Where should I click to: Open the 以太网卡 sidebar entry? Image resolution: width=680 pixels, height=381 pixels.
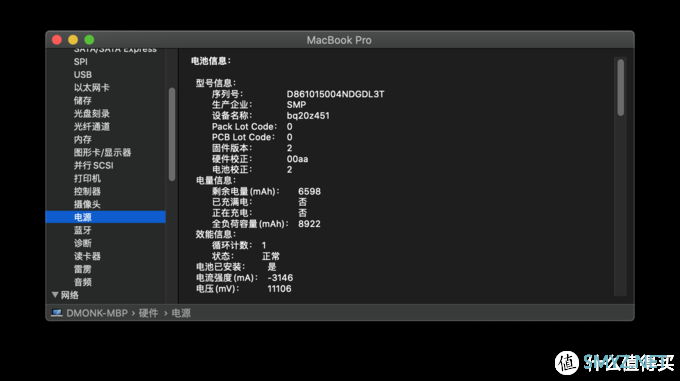(x=92, y=88)
